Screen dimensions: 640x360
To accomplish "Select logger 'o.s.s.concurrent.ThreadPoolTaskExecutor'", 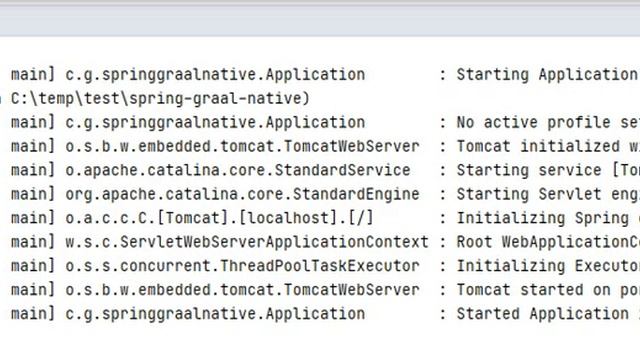I will (242, 266).
